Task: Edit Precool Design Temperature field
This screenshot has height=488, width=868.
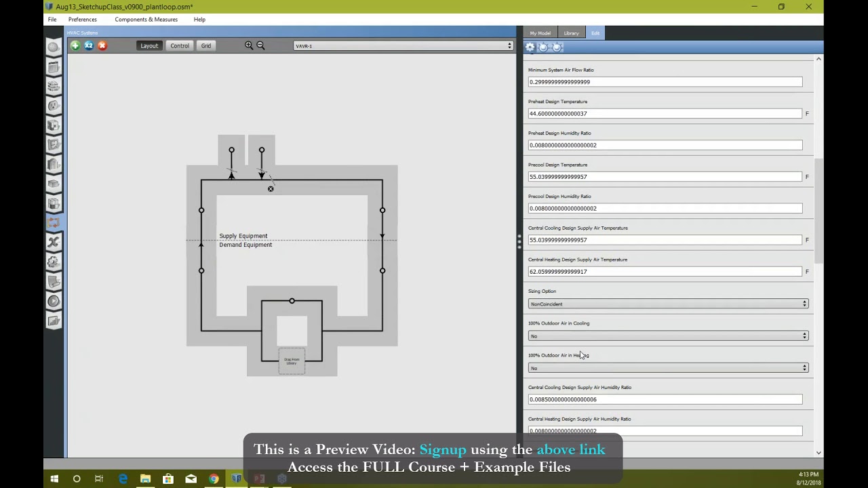Action: click(665, 177)
